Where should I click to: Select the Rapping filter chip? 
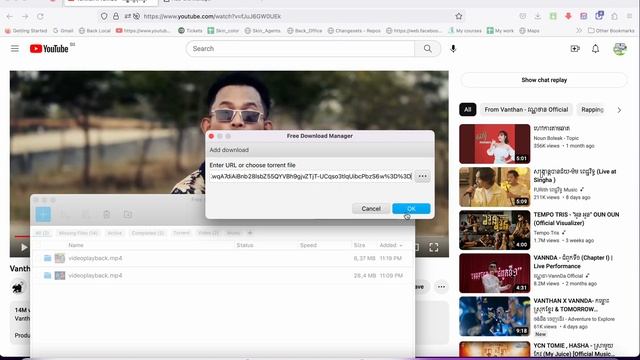[x=592, y=109]
